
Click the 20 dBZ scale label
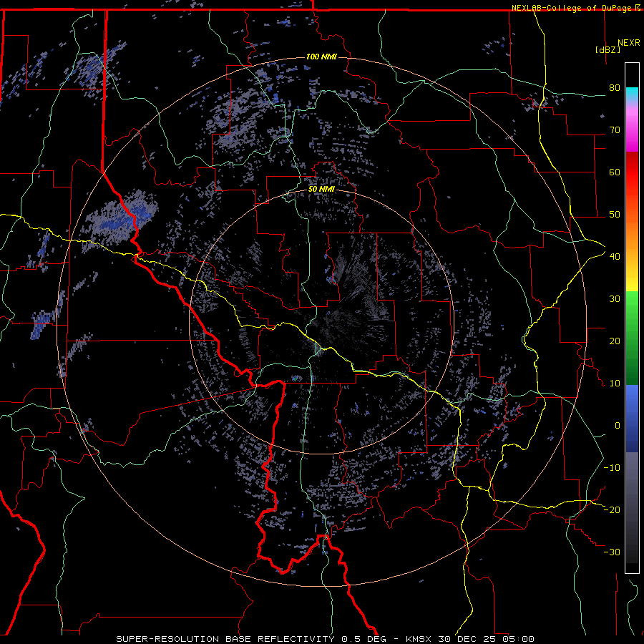click(615, 341)
